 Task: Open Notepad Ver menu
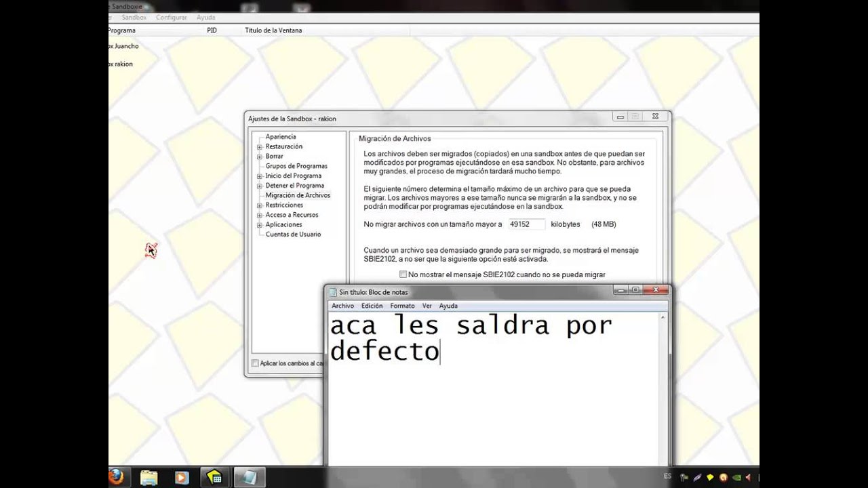click(x=427, y=306)
